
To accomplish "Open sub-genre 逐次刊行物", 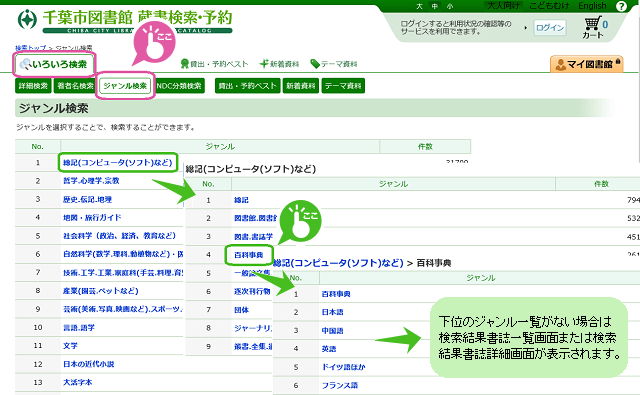I will point(252,291).
